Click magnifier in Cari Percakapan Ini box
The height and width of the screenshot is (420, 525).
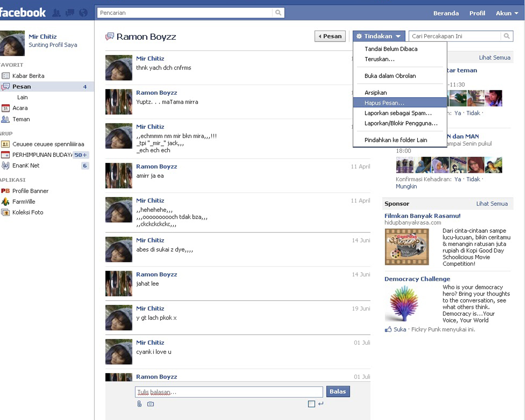507,36
